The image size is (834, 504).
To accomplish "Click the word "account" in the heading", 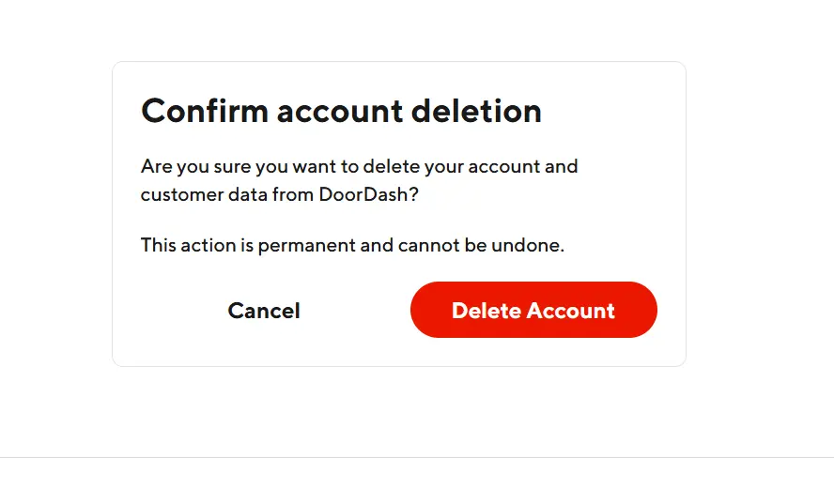I will pos(341,111).
